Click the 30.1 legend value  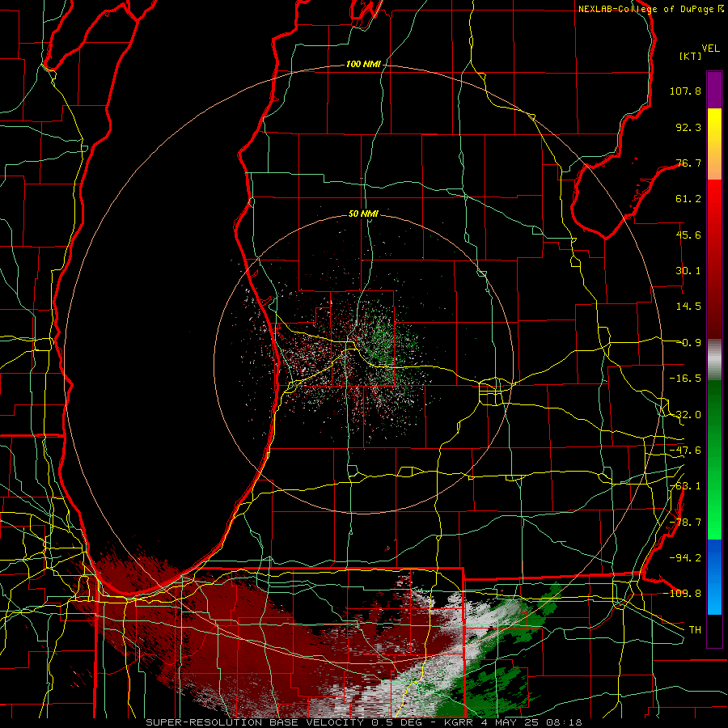click(x=688, y=271)
